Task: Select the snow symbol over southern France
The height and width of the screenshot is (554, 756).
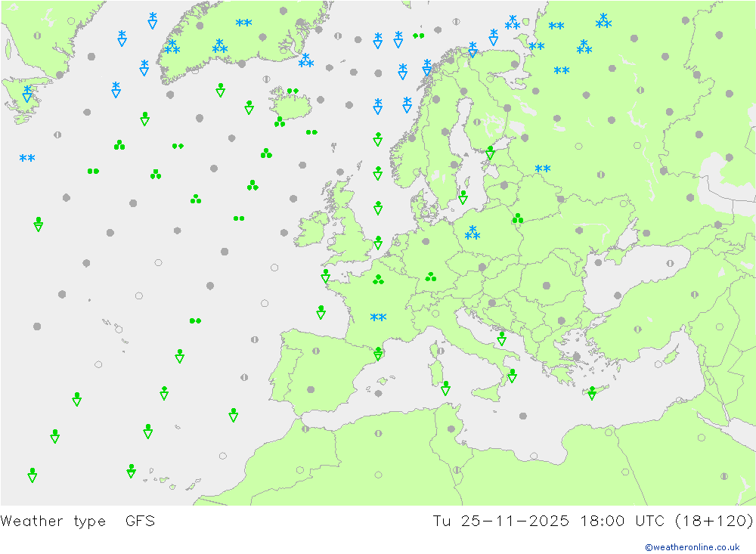Action: pos(379,317)
